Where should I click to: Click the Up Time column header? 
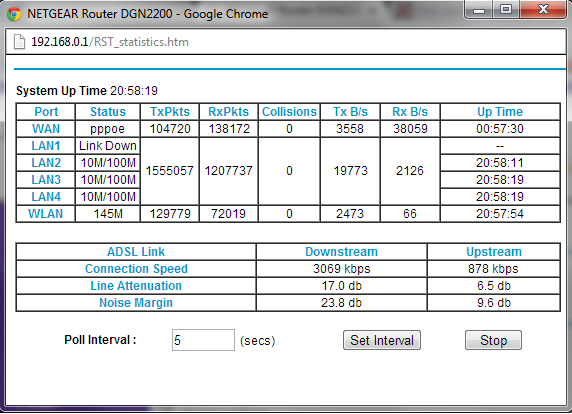pyautogui.click(x=500, y=112)
